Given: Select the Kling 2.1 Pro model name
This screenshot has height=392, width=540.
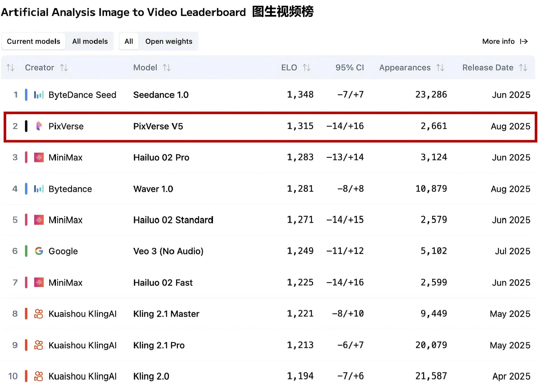Looking at the screenshot, I should (x=159, y=345).
